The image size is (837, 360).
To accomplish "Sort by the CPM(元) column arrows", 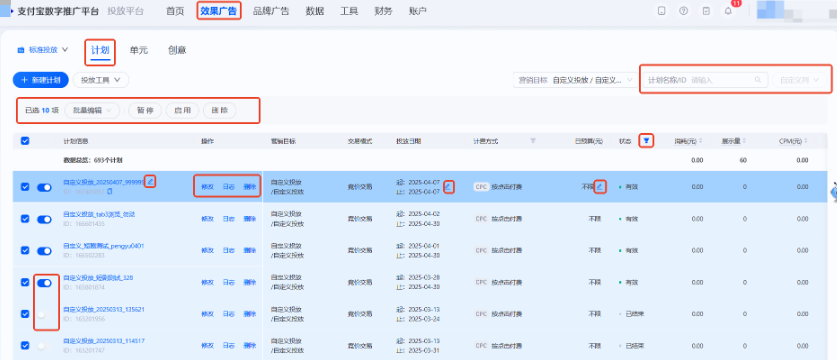I will pos(806,141).
